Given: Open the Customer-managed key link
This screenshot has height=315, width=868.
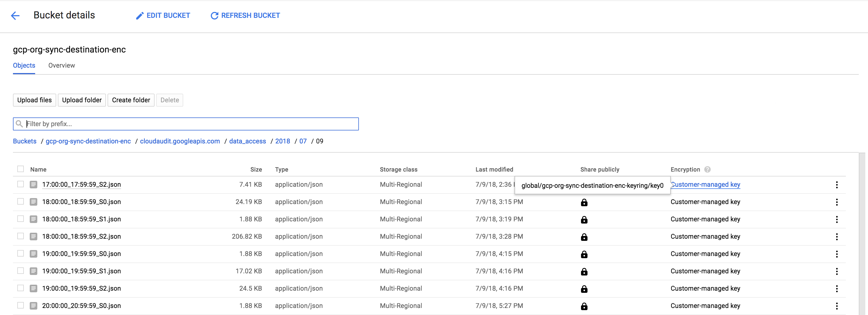Looking at the screenshot, I should tap(705, 185).
